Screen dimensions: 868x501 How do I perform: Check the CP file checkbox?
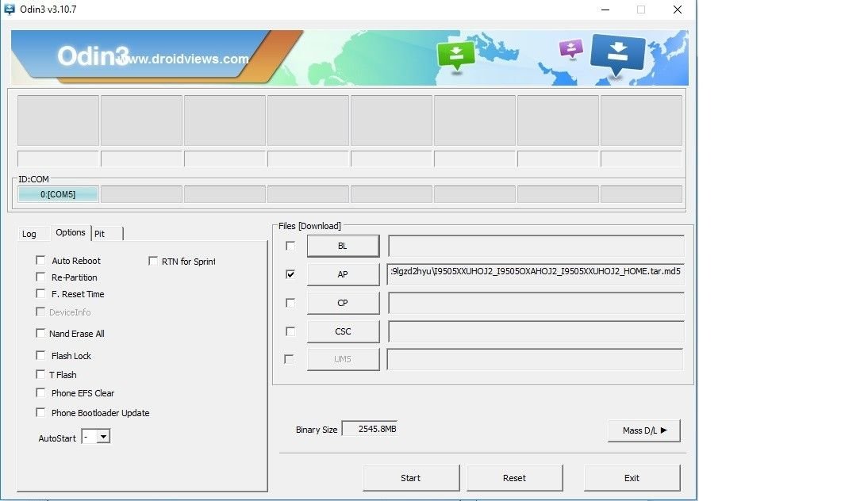pyautogui.click(x=290, y=303)
